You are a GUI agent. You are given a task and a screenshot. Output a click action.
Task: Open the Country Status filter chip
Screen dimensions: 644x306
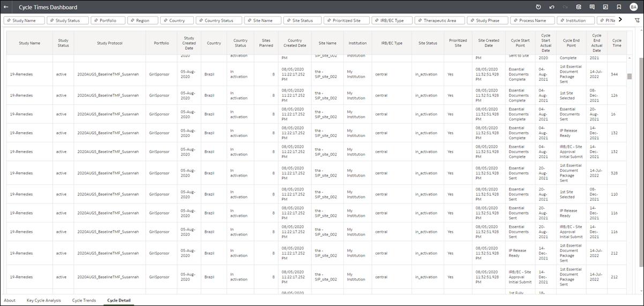[x=219, y=20]
